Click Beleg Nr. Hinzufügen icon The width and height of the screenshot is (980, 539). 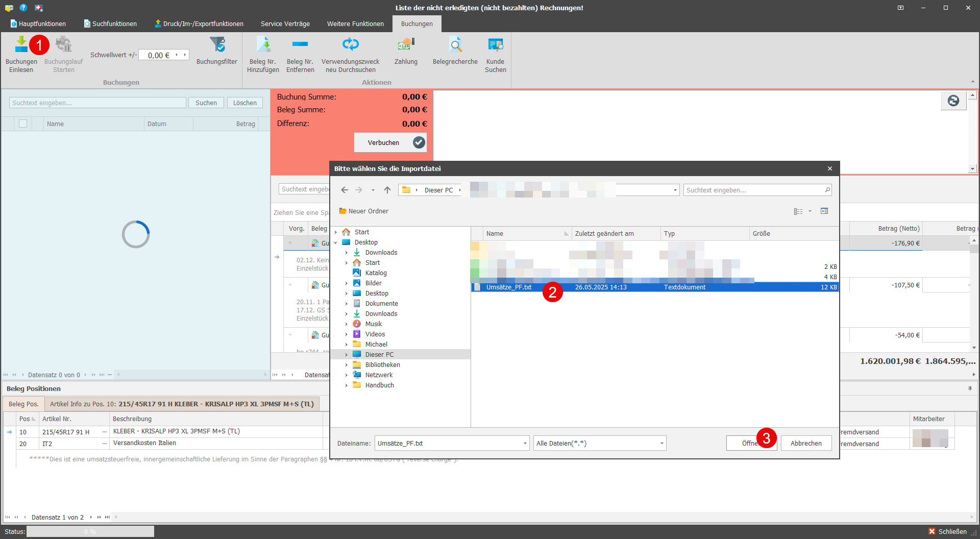point(263,44)
